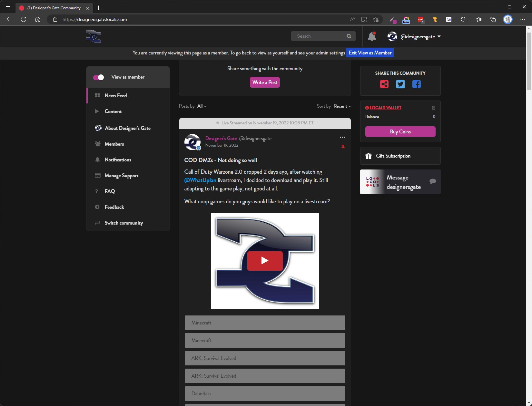Viewport: 532px width, 406px height.
Task: Open Manage Support page
Action: [128, 176]
